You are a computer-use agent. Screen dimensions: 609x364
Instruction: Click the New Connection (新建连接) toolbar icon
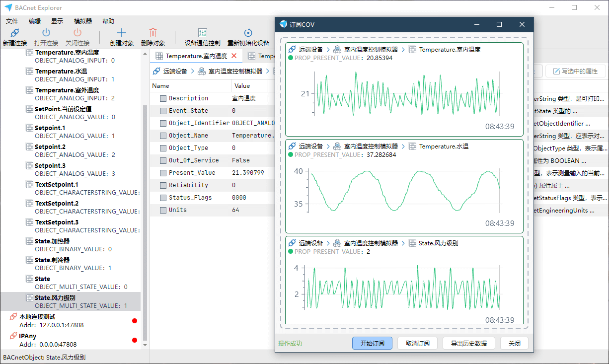click(x=15, y=33)
